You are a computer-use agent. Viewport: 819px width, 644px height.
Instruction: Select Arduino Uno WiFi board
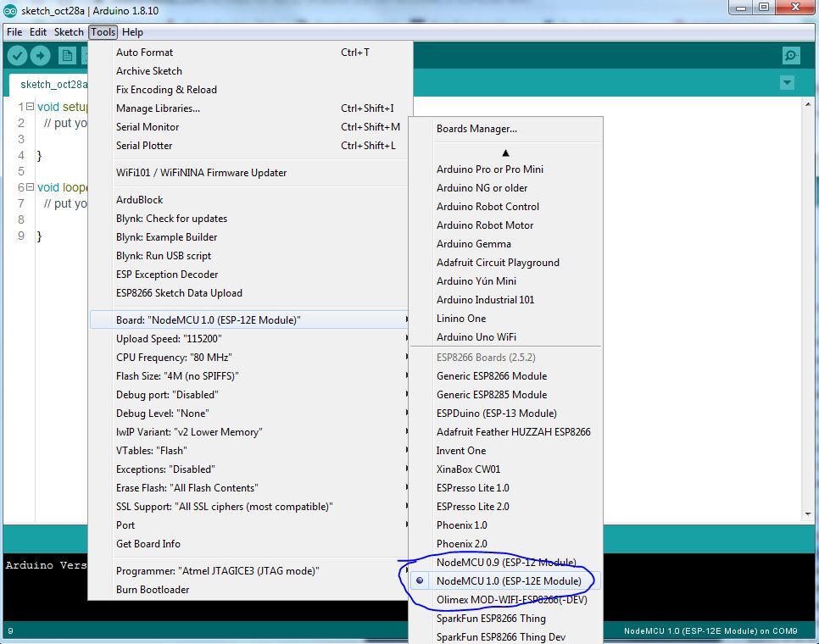pyautogui.click(x=505, y=336)
